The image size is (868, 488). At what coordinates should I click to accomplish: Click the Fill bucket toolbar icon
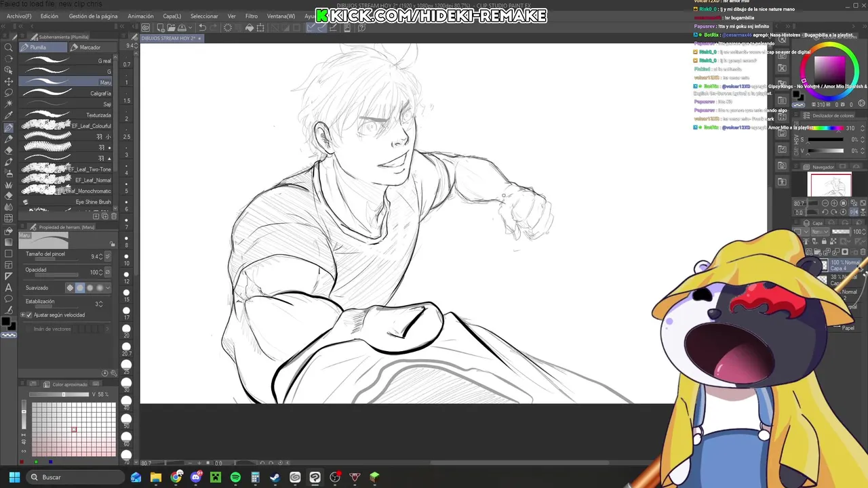(x=250, y=28)
